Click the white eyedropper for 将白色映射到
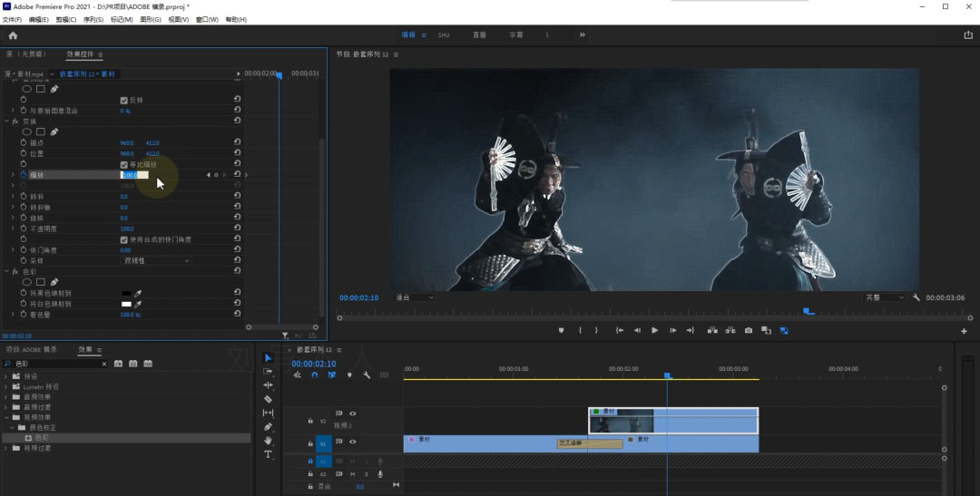Image resolution: width=980 pixels, height=496 pixels. pyautogui.click(x=138, y=305)
